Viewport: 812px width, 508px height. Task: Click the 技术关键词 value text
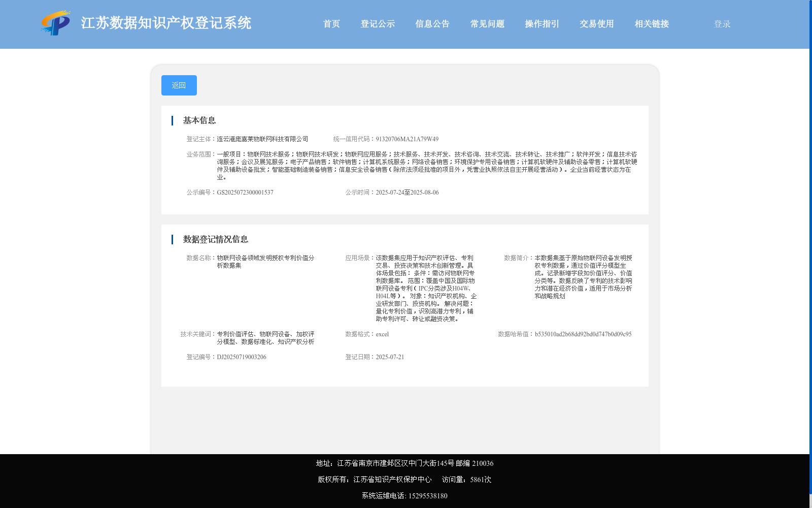265,338
